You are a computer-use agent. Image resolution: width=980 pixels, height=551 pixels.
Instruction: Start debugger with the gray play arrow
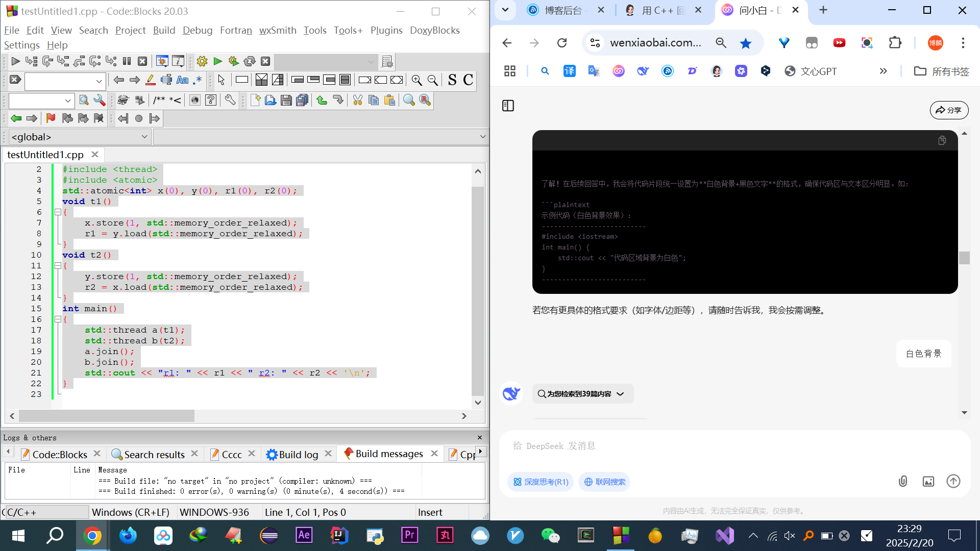15,61
